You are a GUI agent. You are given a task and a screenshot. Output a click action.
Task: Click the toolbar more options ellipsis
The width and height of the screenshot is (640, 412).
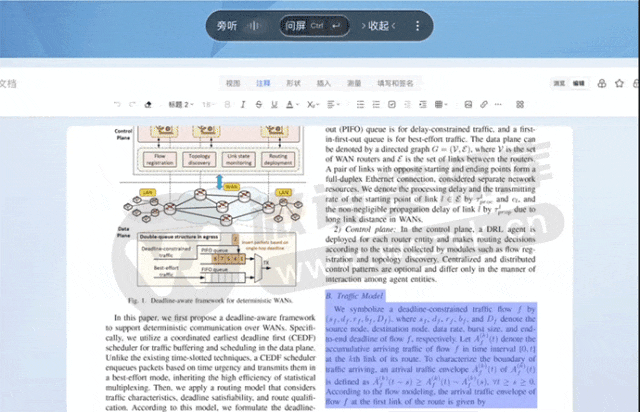[498, 105]
